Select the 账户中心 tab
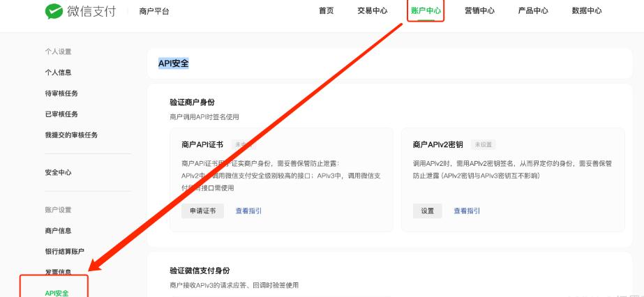 click(426, 11)
